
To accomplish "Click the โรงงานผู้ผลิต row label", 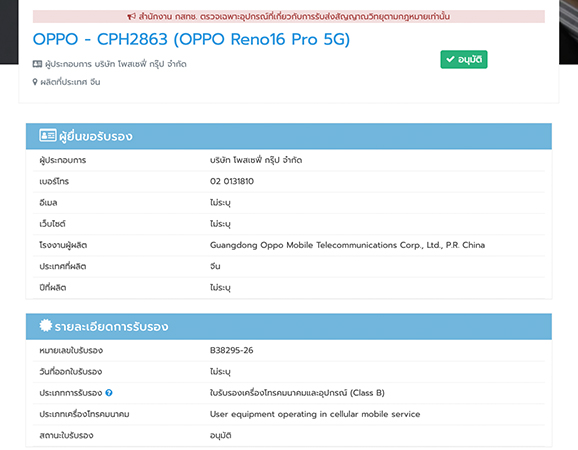I will pyautogui.click(x=63, y=245).
